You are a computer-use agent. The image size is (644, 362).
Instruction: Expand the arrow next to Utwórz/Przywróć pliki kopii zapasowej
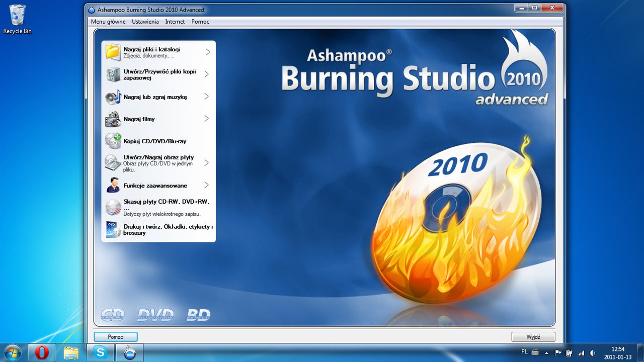pos(207,74)
